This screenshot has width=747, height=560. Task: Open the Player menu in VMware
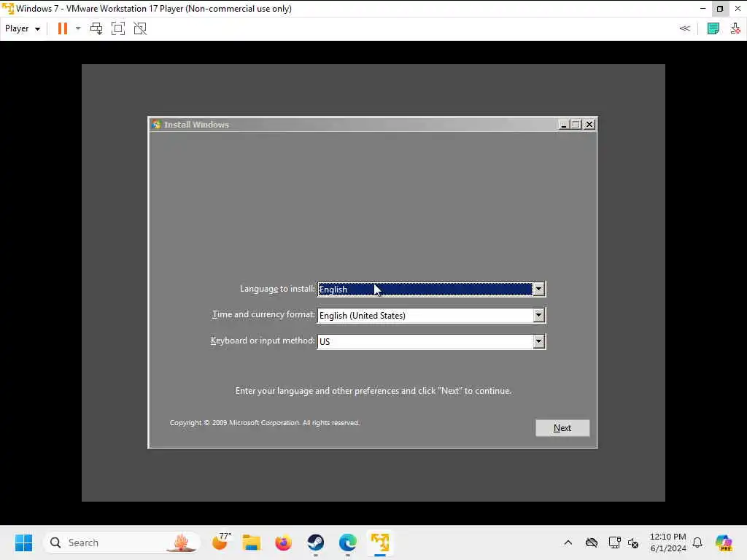23,28
